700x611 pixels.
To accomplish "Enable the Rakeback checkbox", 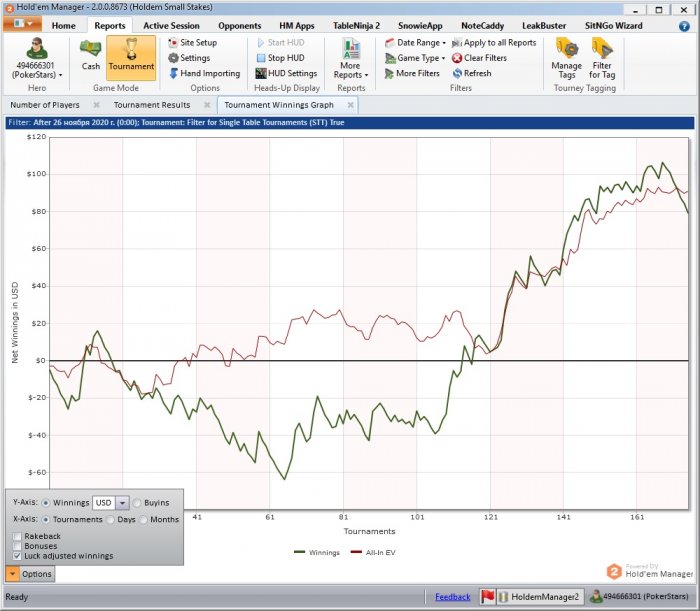I will tap(17, 536).
